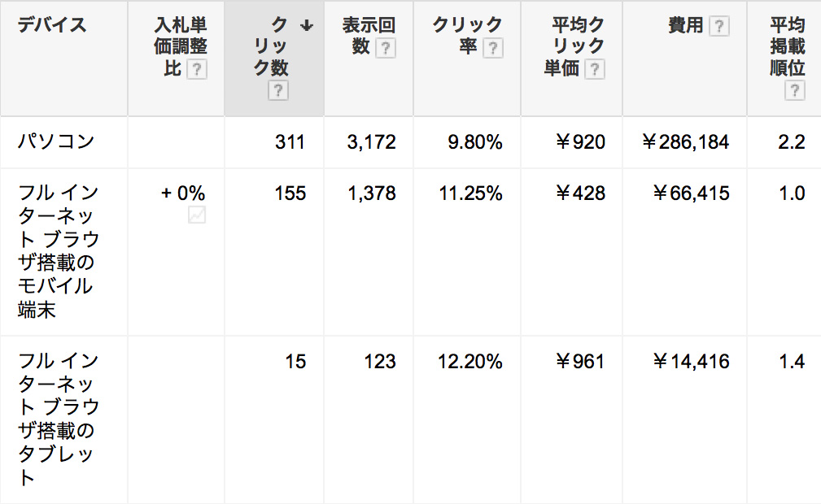Click the small chart icon under +0%
The height and width of the screenshot is (504, 821).
[196, 215]
